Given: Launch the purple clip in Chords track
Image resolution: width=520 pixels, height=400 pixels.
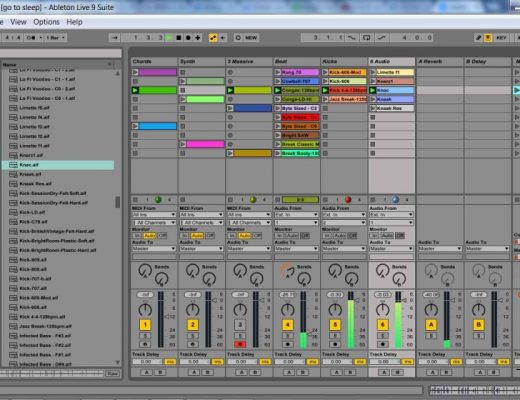Looking at the screenshot, I should click(135, 72).
